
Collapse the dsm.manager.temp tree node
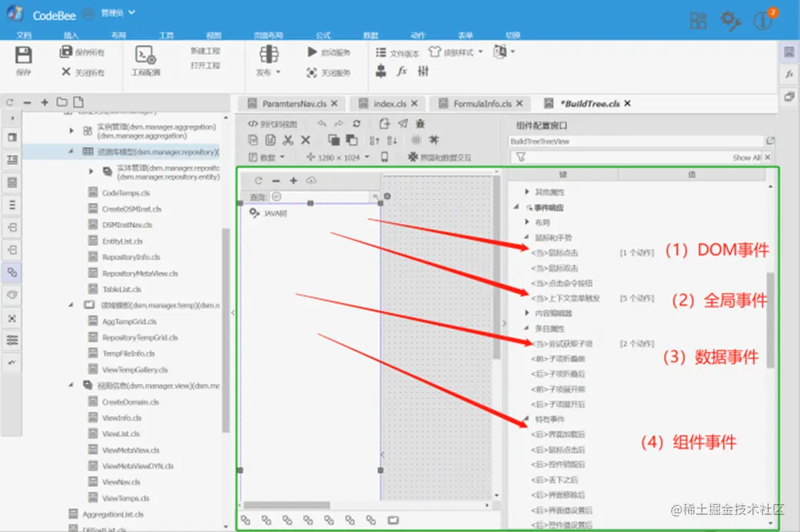[x=71, y=304]
